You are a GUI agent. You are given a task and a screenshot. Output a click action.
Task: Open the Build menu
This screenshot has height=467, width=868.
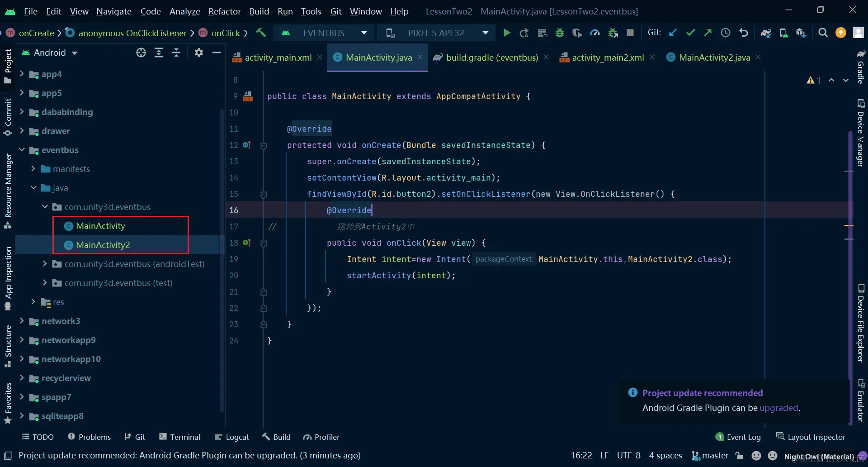pos(259,11)
